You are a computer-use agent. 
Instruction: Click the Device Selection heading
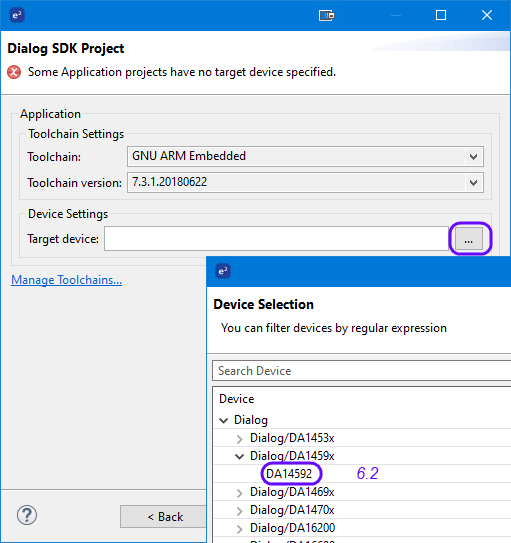[x=264, y=304]
